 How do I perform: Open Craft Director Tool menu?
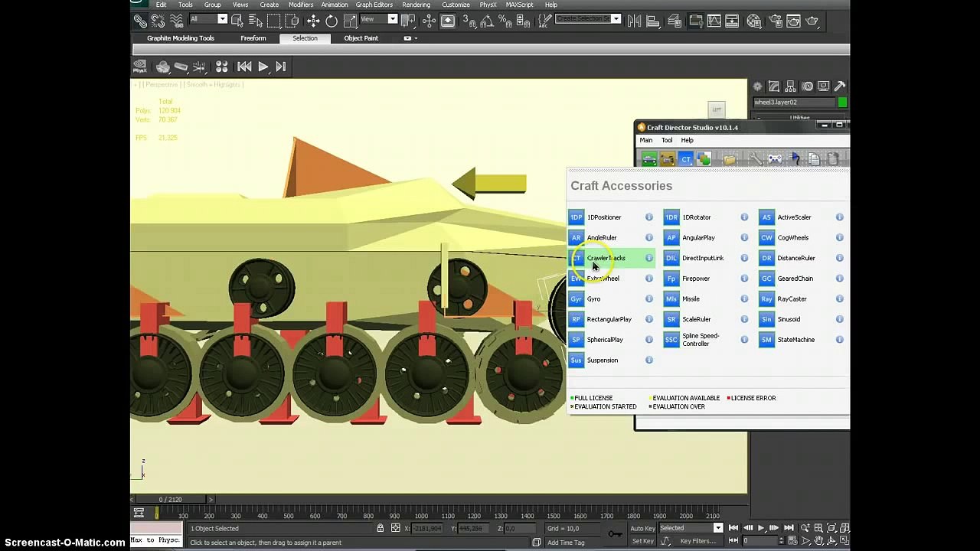click(x=667, y=141)
